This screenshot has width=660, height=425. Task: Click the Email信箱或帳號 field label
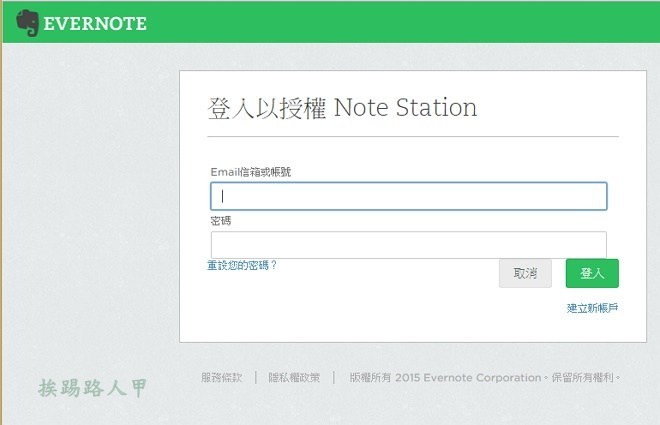point(251,172)
